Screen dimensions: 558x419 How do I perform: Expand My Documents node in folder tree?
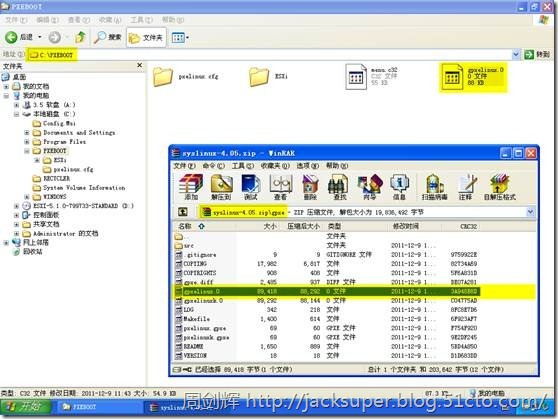6,87
